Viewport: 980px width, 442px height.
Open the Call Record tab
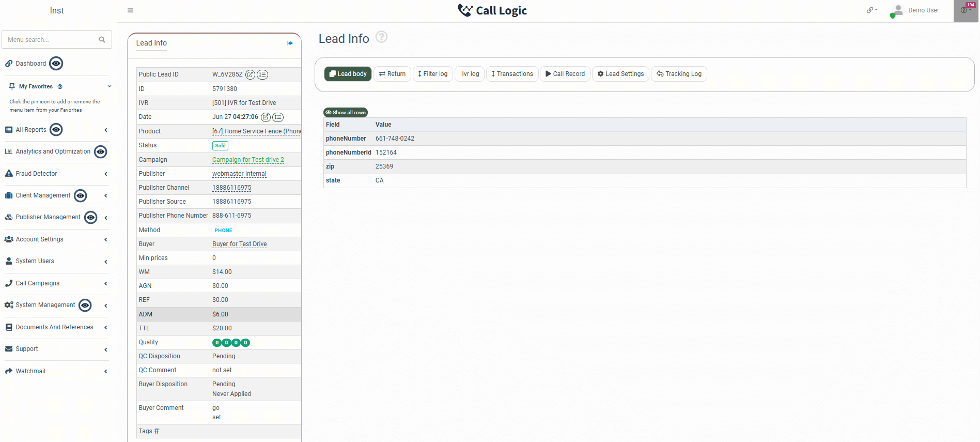tap(565, 74)
